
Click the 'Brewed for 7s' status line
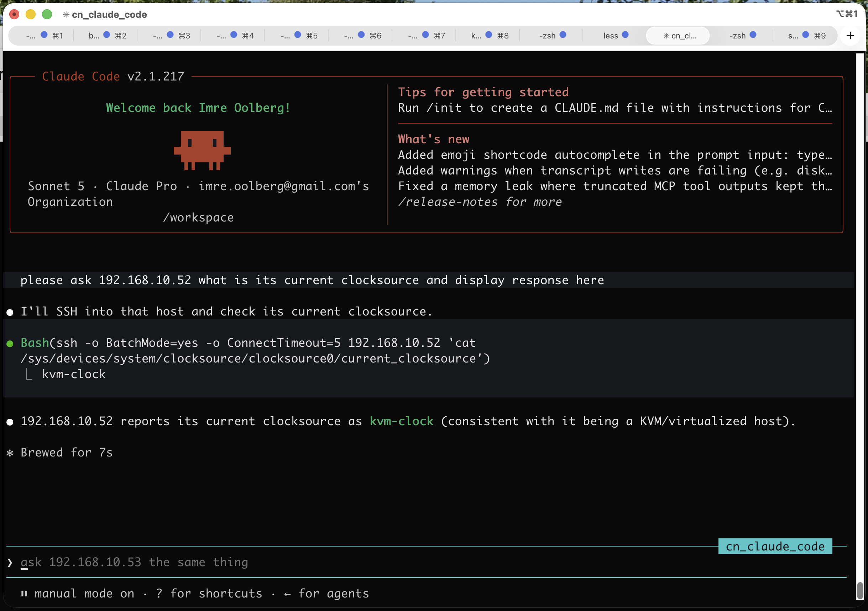(x=67, y=453)
